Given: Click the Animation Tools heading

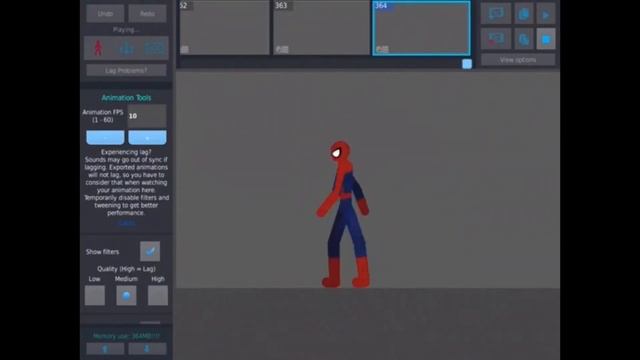Looking at the screenshot, I should pyautogui.click(x=126, y=98).
